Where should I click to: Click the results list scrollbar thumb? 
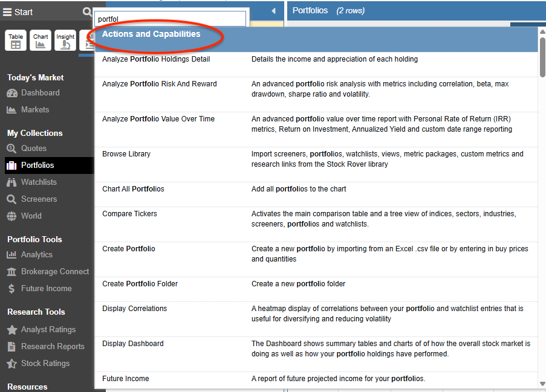[542, 57]
